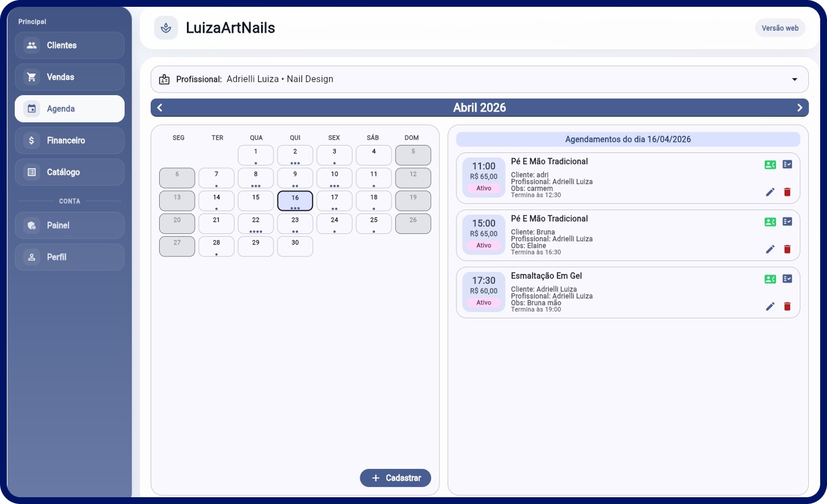Click disabled Monday day 13
827x504 pixels.
177,201
